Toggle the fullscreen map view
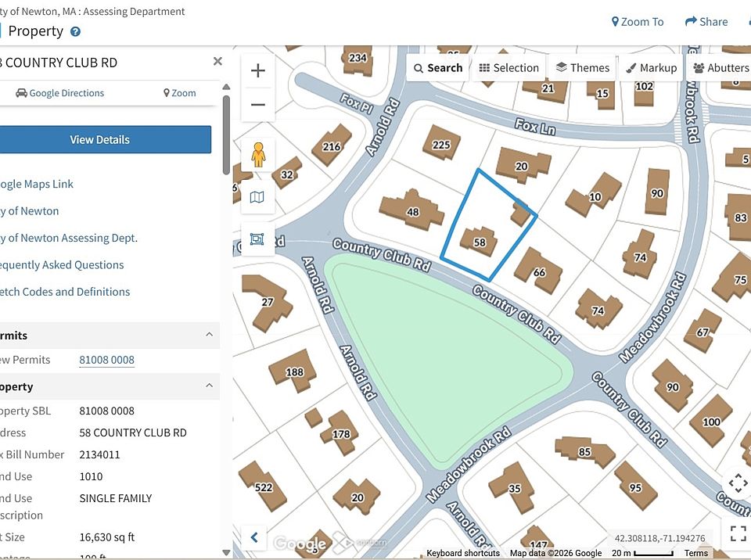The image size is (751, 560). [x=737, y=533]
